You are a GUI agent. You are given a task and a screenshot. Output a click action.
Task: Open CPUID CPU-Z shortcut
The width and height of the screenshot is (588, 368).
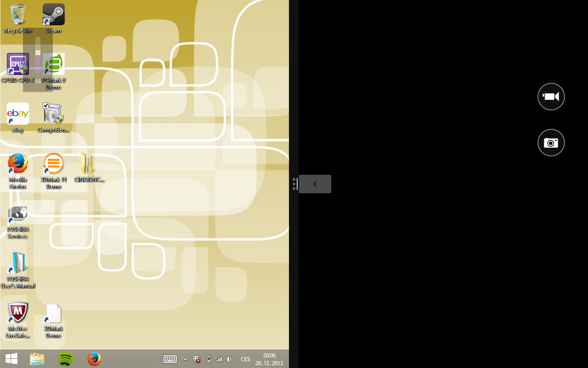coord(18,68)
